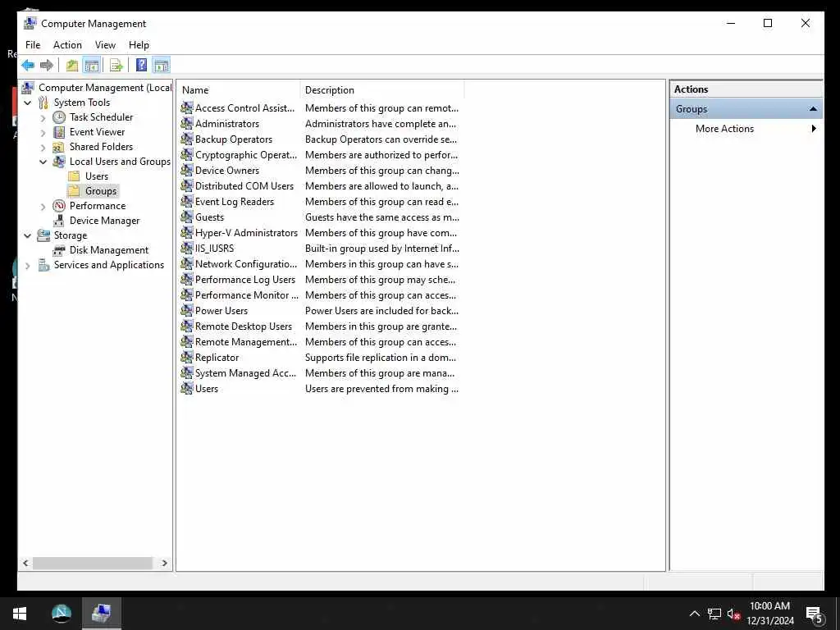Viewport: 840px width, 630px height.
Task: Click the tree pane scroll left arrow
Action: click(25, 563)
